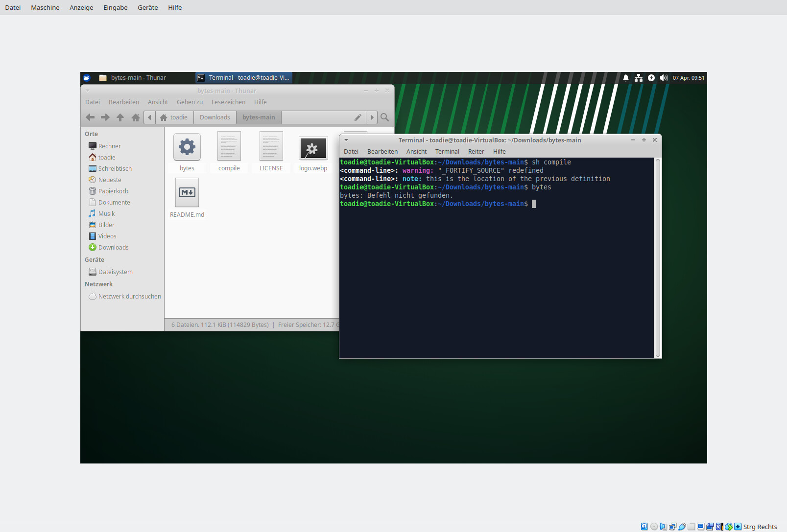Open Dokumente in sidebar
The width and height of the screenshot is (787, 532).
coord(114,202)
